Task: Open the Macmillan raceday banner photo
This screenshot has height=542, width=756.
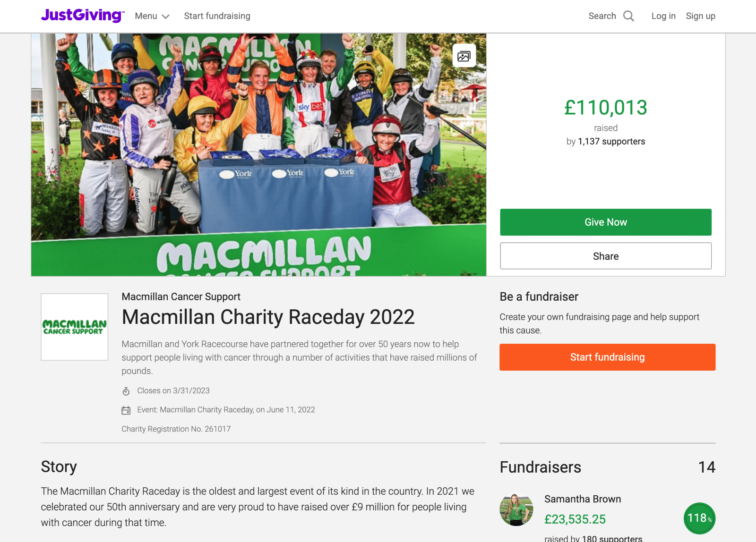Action: coord(258,155)
